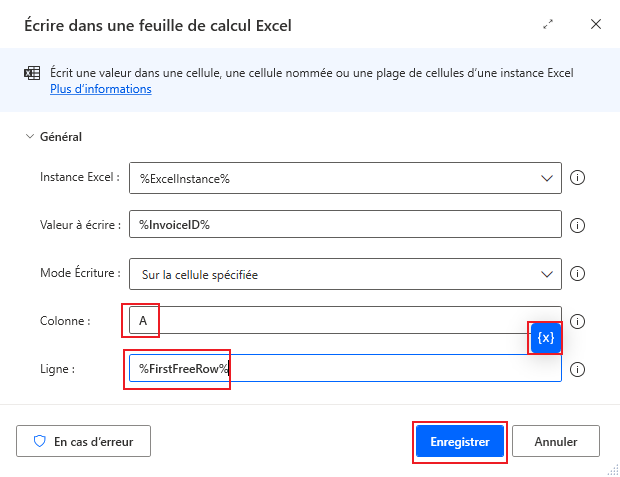
Task: Click in the Valeur à écrire field
Action: pos(345,225)
